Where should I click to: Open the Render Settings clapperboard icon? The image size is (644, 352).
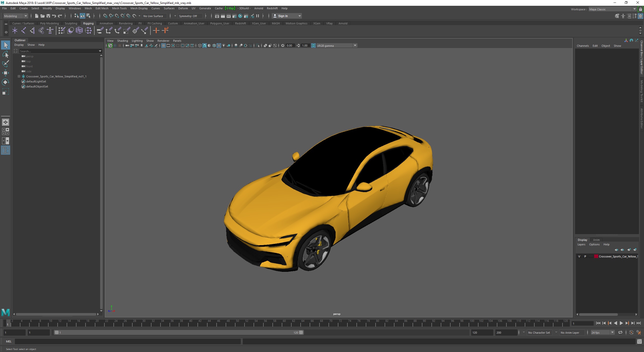(234, 16)
